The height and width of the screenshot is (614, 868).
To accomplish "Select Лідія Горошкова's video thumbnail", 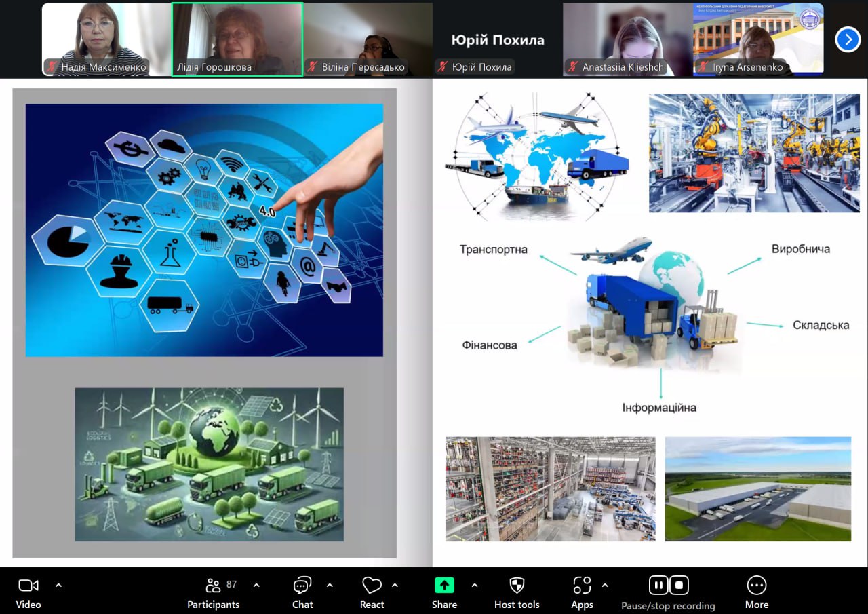I will click(x=237, y=39).
